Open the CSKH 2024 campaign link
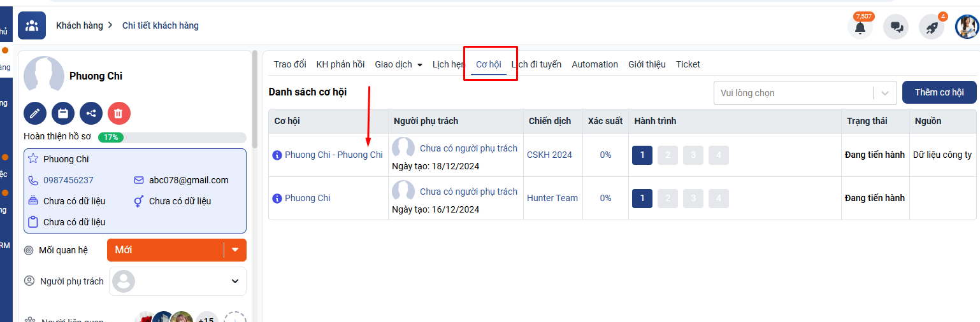Viewport: 980px width, 322px height. pos(549,155)
